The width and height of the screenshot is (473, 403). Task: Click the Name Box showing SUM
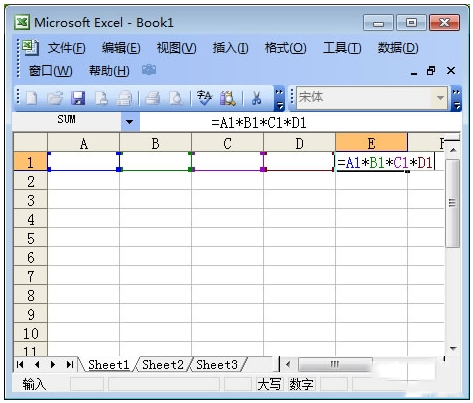click(x=67, y=122)
